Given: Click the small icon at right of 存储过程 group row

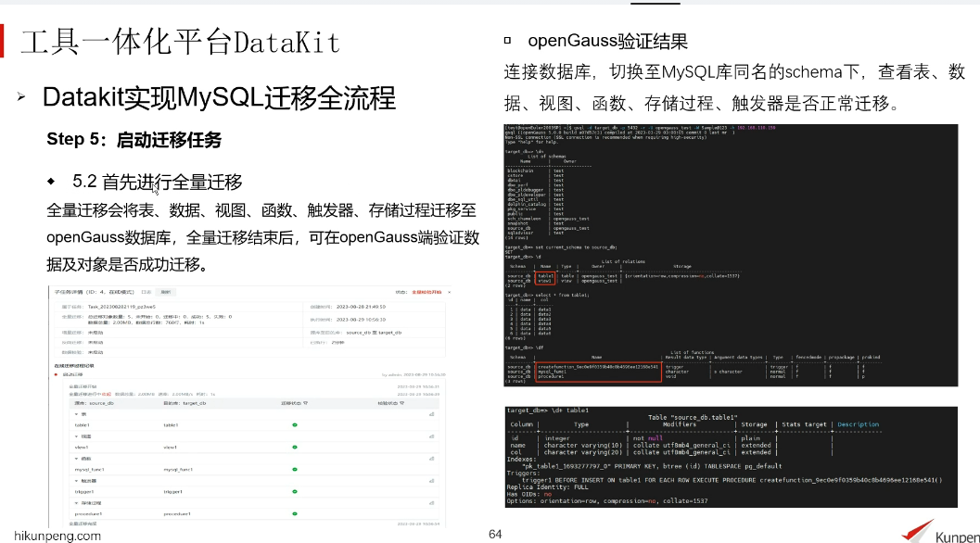Looking at the screenshot, I should [x=431, y=503].
